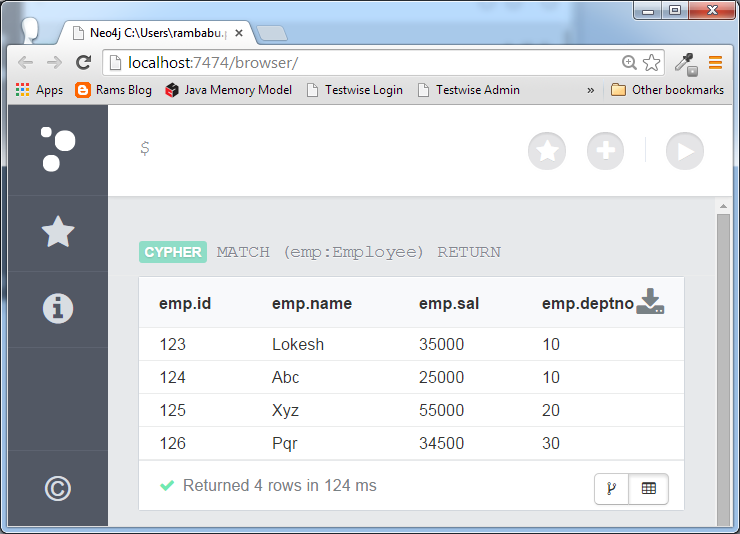Switch to graph visualization view

click(x=612, y=489)
